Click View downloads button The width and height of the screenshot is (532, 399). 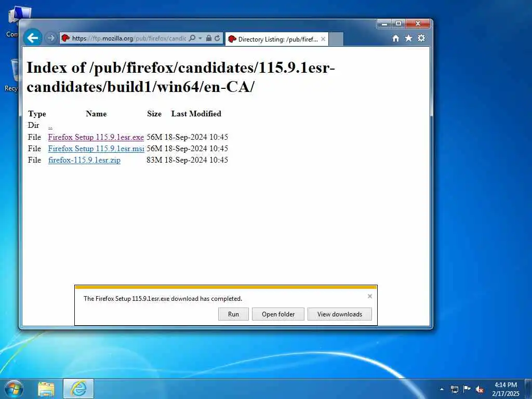(x=340, y=314)
